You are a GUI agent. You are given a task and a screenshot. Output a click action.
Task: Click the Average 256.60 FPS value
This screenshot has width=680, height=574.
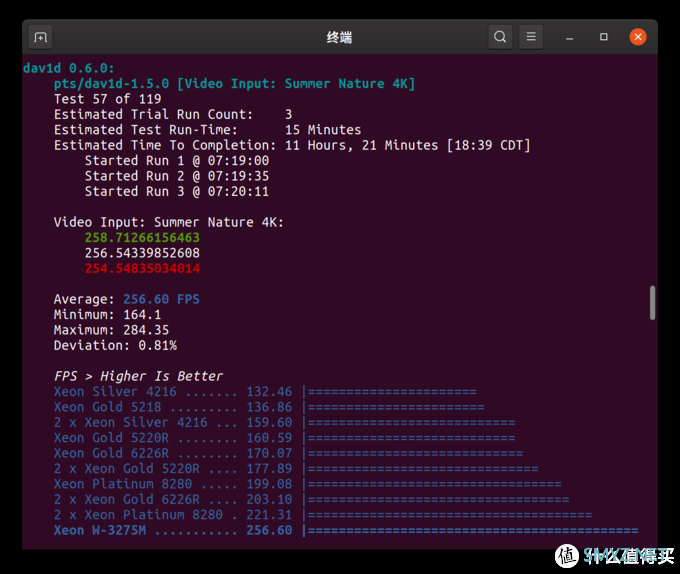[x=161, y=299]
